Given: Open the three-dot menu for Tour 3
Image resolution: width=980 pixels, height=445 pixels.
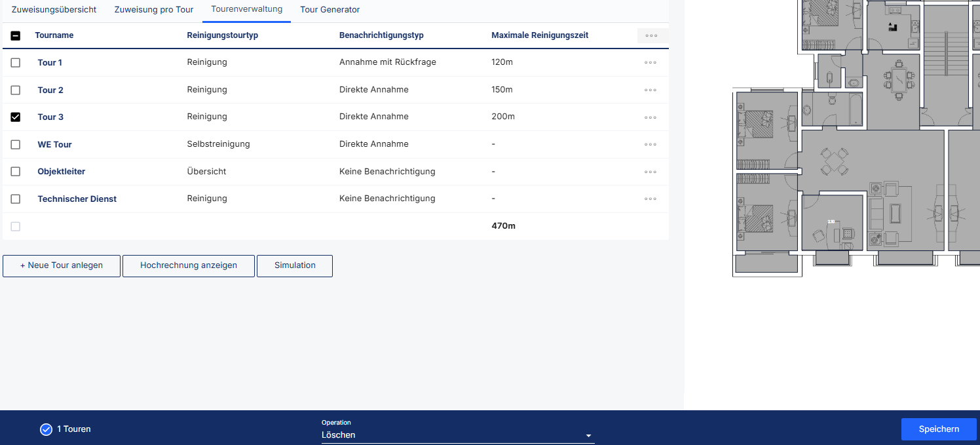Looking at the screenshot, I should [x=650, y=117].
